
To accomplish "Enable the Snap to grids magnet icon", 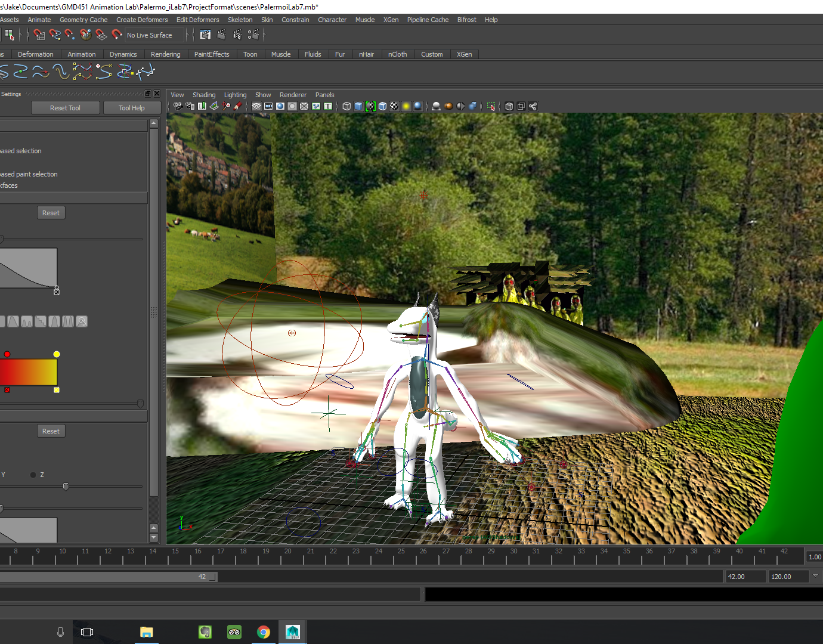I will click(39, 35).
